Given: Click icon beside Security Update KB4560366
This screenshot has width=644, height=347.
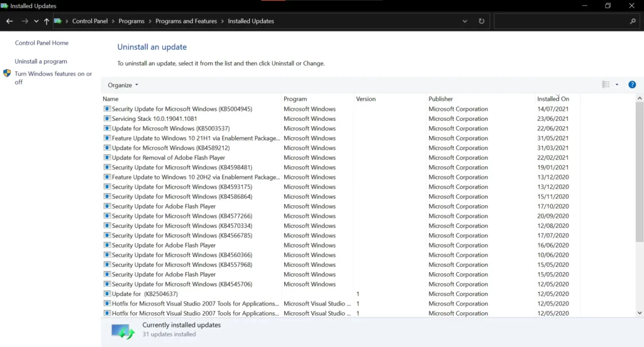Looking at the screenshot, I should [107, 255].
